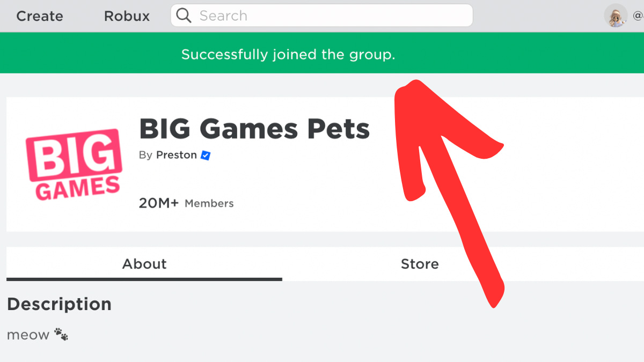Click the paw print emoji after meow

click(61, 333)
